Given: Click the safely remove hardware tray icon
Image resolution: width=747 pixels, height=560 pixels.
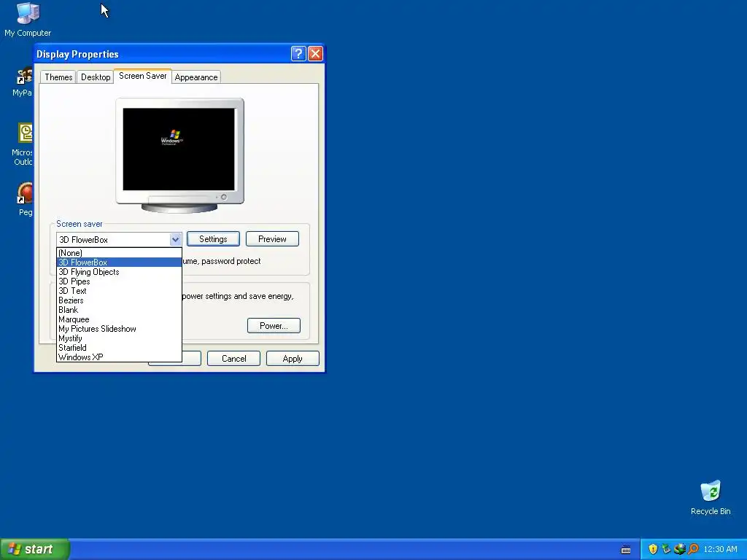Looking at the screenshot, I should tap(666, 549).
